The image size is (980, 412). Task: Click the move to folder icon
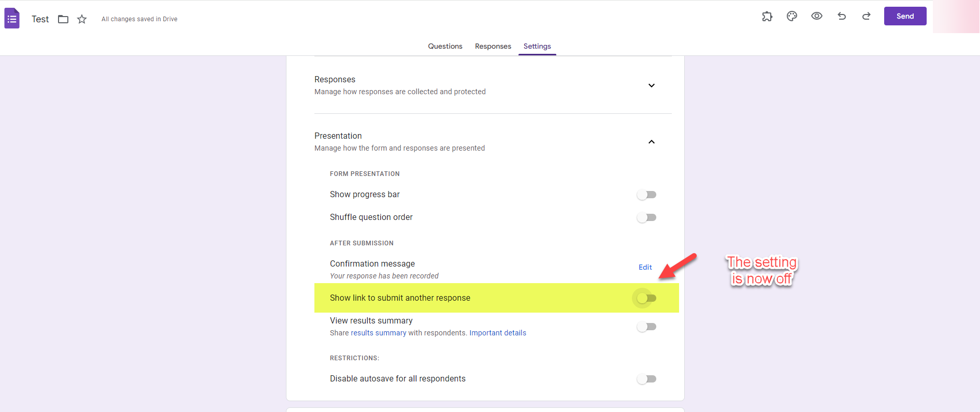point(63,19)
